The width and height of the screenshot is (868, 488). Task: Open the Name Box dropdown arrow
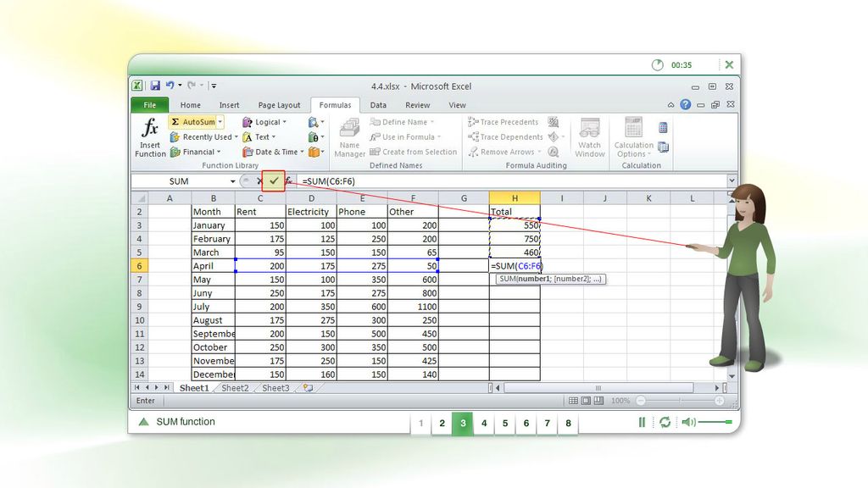[x=232, y=181]
